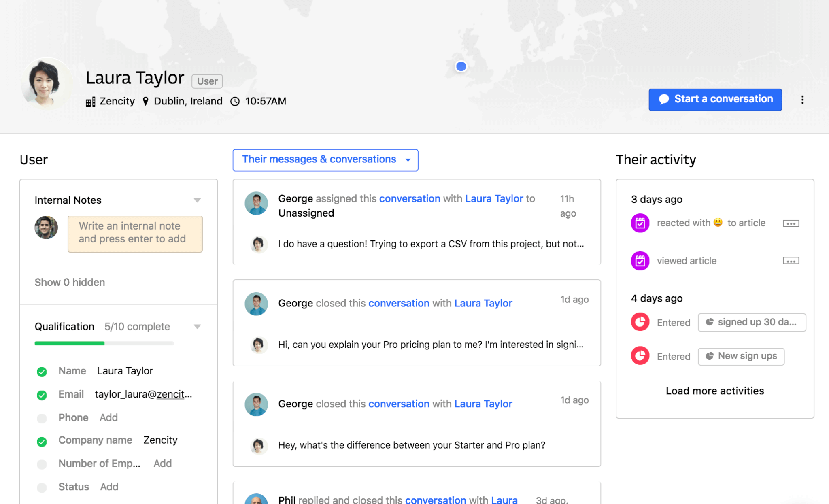829x504 pixels.
Task: Click Laura Taylor link in assigned entry
Action: point(494,199)
